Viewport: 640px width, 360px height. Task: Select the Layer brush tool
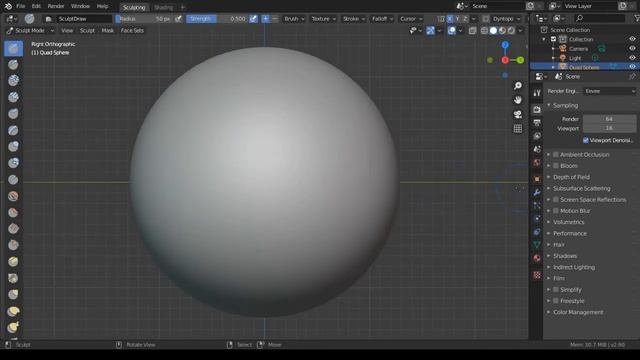(13, 130)
